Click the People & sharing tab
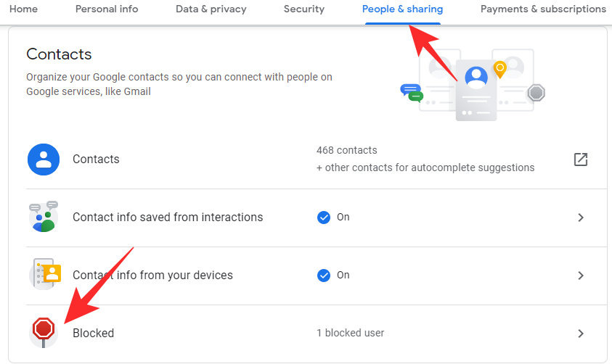 (x=402, y=9)
